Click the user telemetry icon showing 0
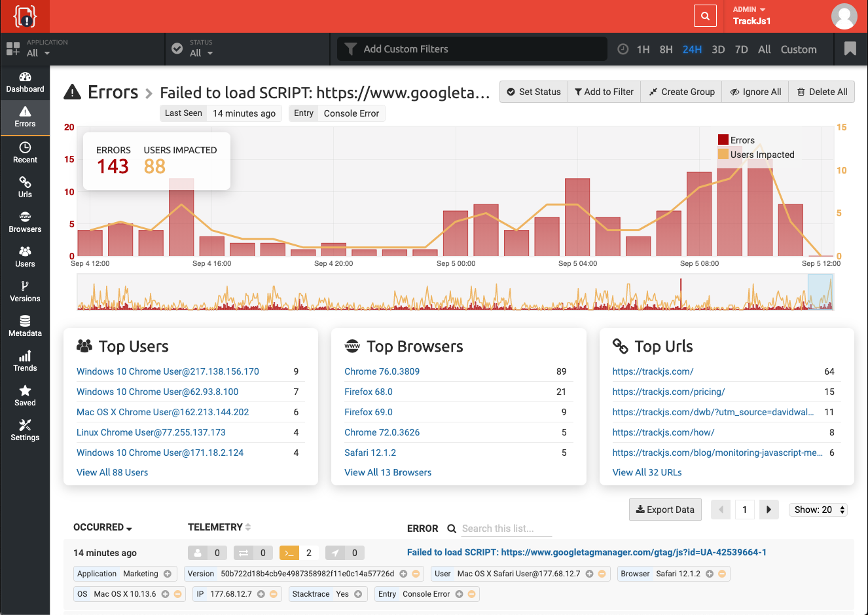 click(x=198, y=553)
